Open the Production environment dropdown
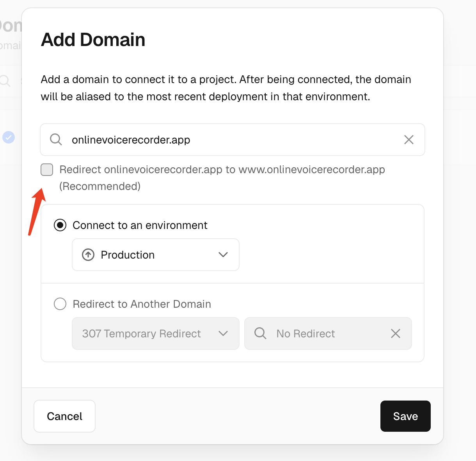This screenshot has height=461, width=476. (x=155, y=255)
